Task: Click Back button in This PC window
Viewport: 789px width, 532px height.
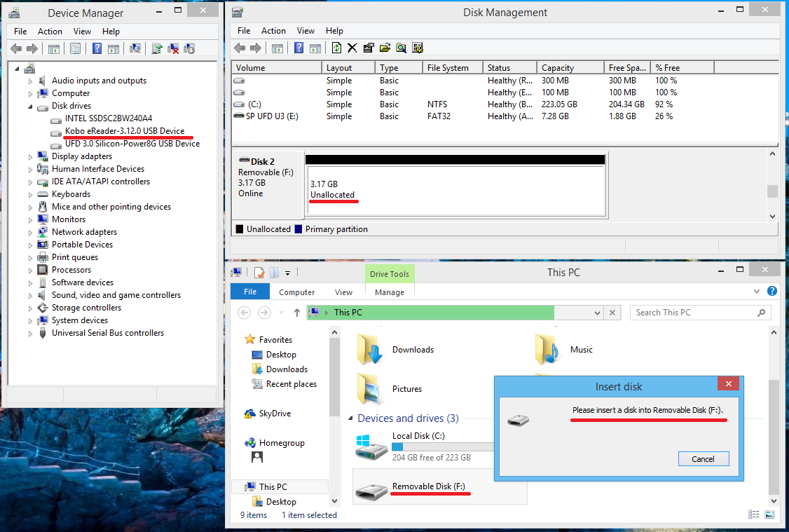Action: pyautogui.click(x=245, y=313)
